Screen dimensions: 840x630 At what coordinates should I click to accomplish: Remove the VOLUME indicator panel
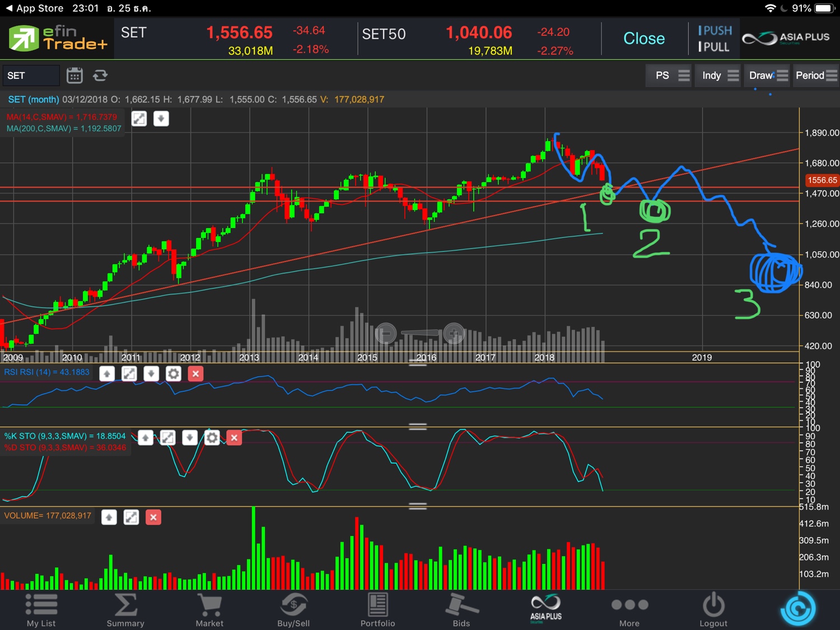153,517
